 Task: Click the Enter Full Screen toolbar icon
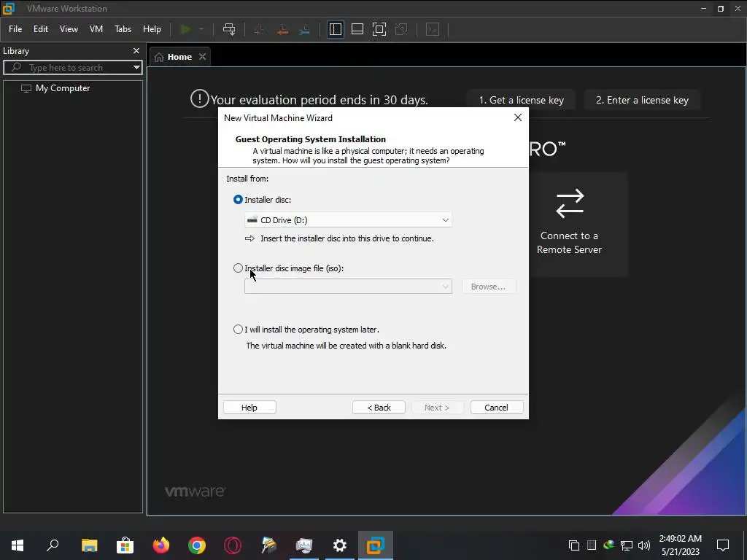point(379,29)
